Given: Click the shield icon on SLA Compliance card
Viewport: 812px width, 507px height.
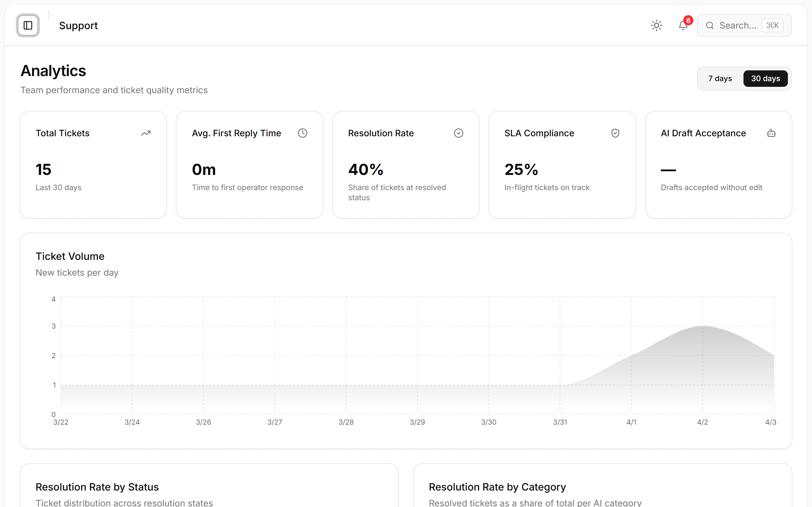Looking at the screenshot, I should click(x=615, y=133).
